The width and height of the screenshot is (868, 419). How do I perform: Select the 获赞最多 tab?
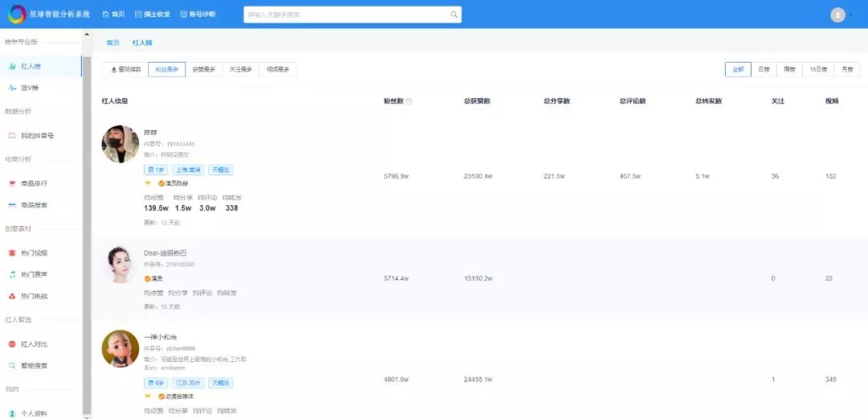coord(203,70)
